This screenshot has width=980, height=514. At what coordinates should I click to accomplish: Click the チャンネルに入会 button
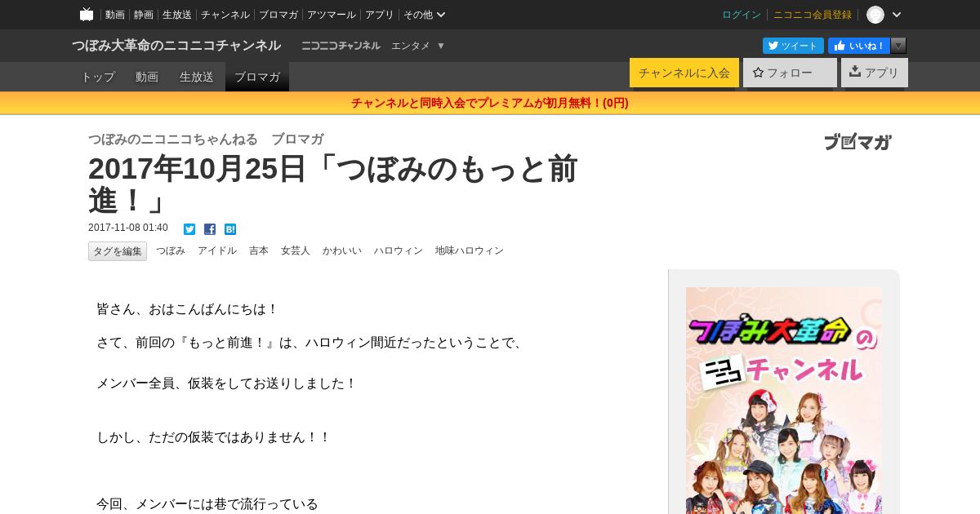(684, 73)
